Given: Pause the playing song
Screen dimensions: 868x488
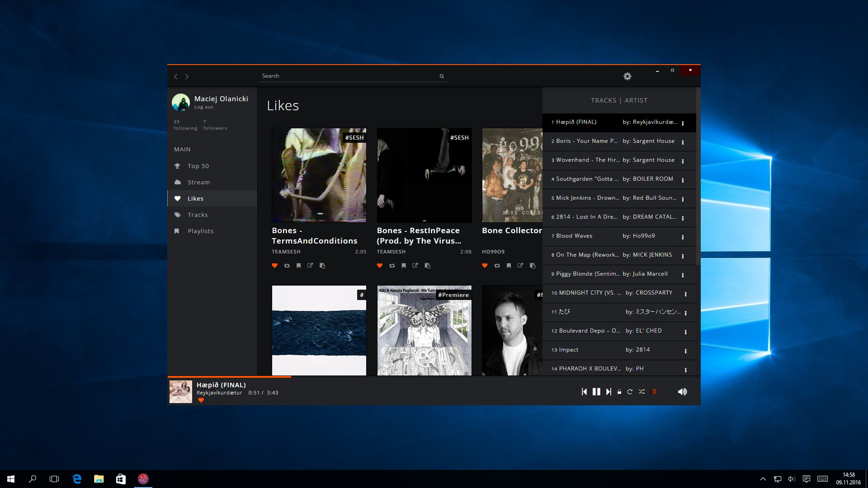Looking at the screenshot, I should (x=596, y=392).
